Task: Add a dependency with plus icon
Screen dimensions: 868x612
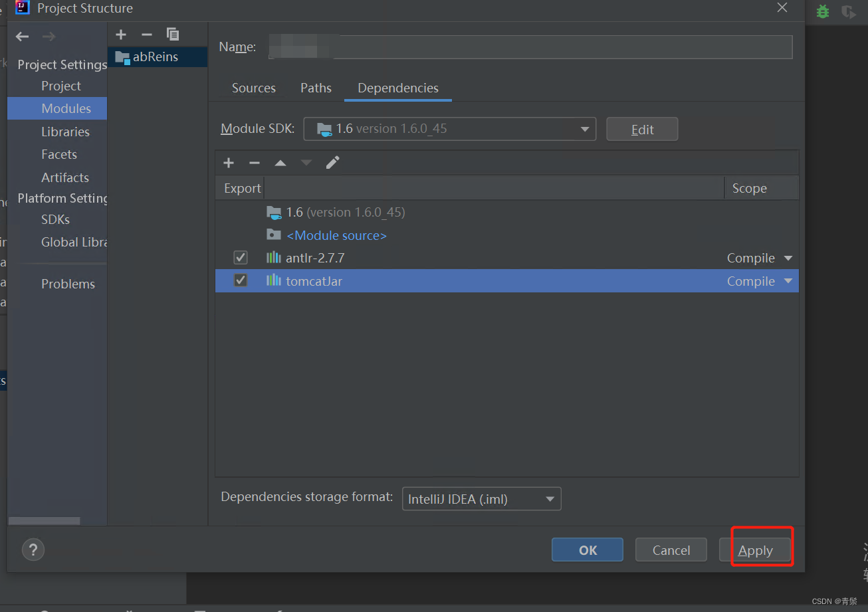Action: click(229, 163)
